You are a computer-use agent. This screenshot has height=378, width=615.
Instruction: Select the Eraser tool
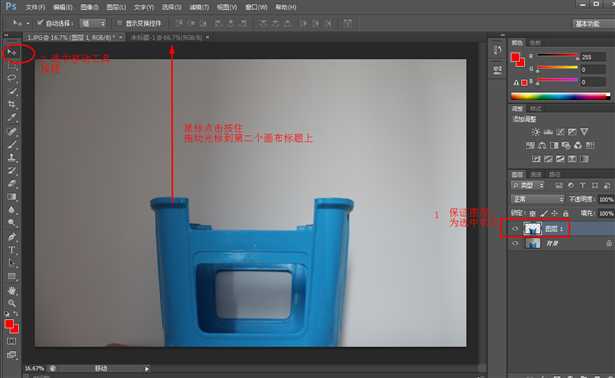click(x=12, y=184)
